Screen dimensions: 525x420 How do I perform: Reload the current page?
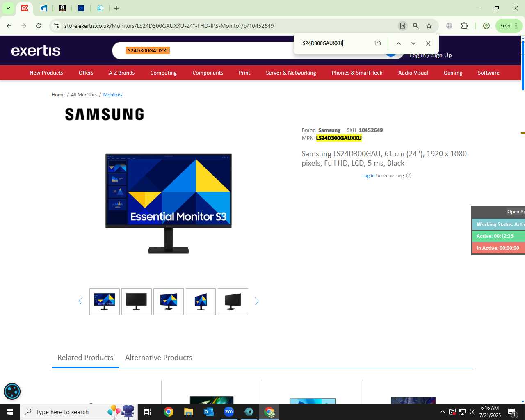tap(39, 26)
